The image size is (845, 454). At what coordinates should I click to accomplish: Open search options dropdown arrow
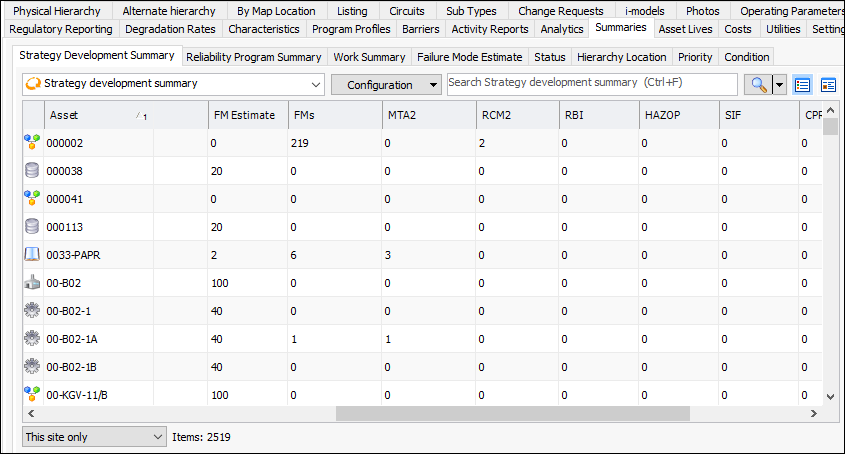pyautogui.click(x=780, y=85)
